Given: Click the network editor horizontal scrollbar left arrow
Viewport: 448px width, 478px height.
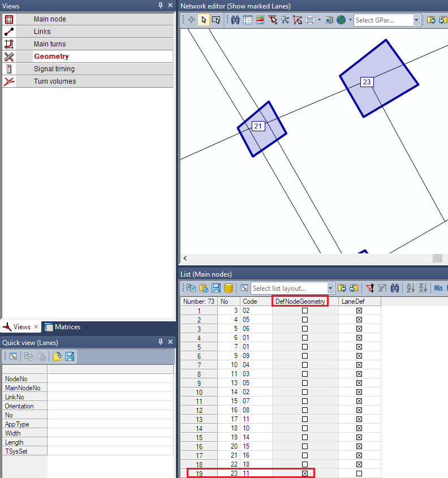Looking at the screenshot, I should (x=186, y=258).
